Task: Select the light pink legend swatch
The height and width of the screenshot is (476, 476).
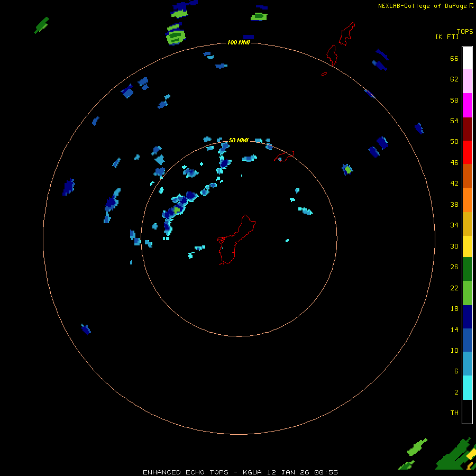Action: (467, 81)
